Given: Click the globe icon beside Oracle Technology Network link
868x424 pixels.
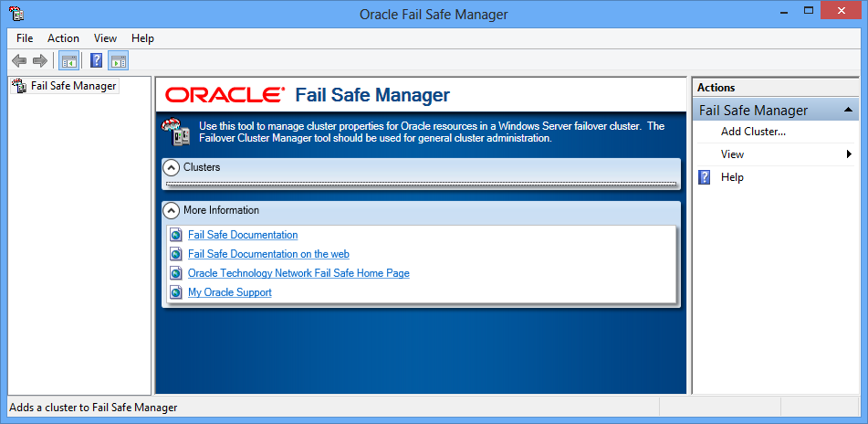Looking at the screenshot, I should [176, 273].
